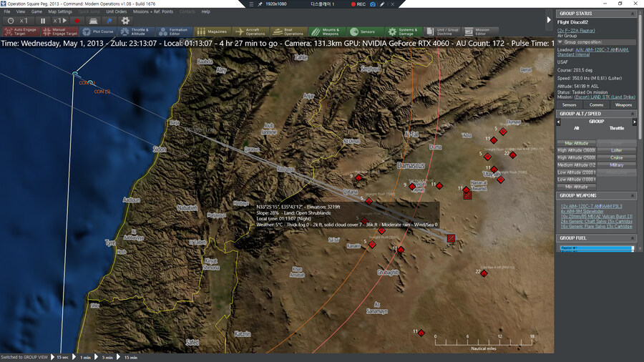Viewport: 644px width, 362px height.
Task: Click the previous arrow beside GROUP label
Action: [558, 122]
